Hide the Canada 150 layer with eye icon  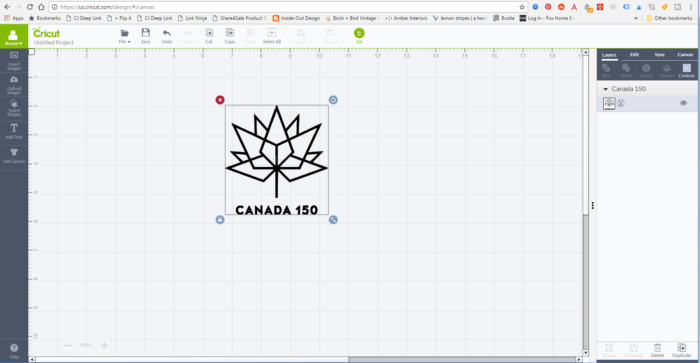(683, 103)
